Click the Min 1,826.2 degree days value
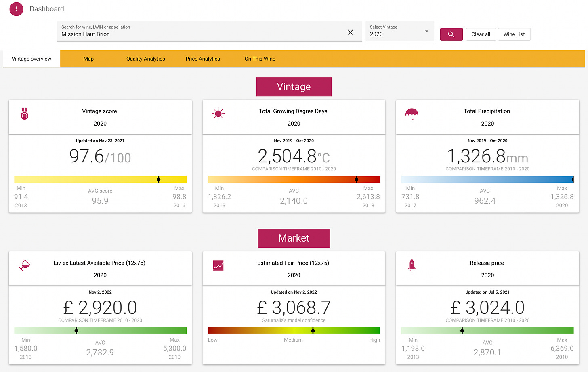This screenshot has height=372, width=588. click(219, 197)
